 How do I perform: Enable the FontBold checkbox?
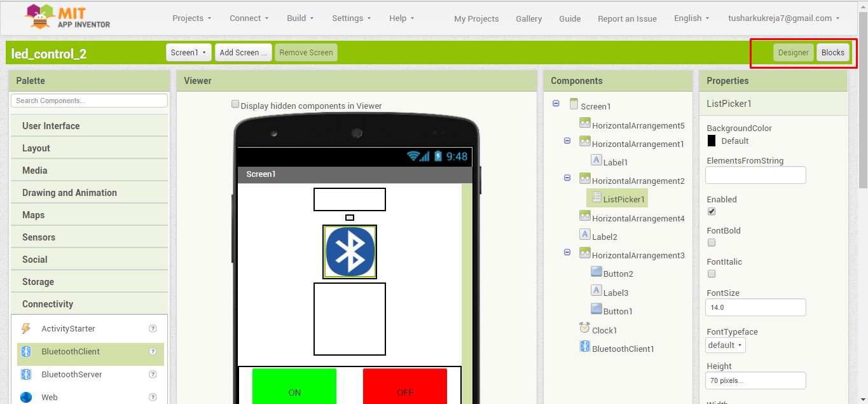(x=712, y=242)
